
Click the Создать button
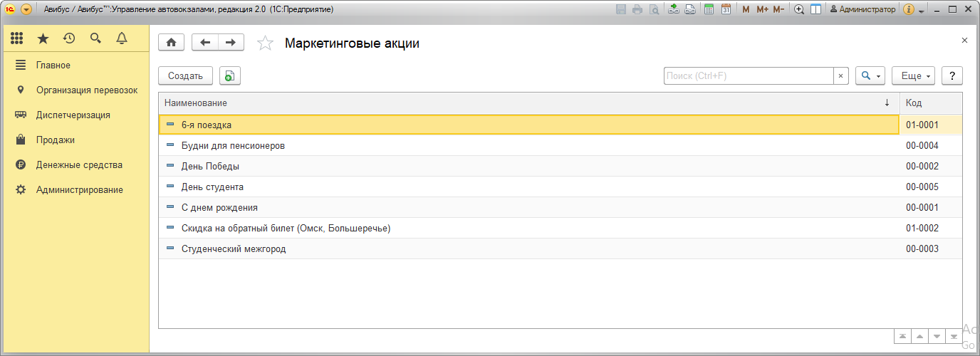click(x=185, y=76)
